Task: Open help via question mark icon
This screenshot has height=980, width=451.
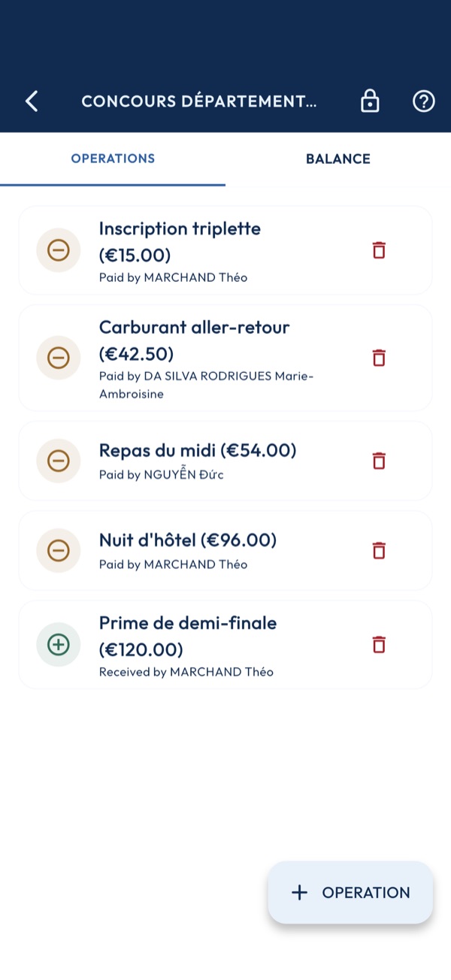Action: coord(424,101)
